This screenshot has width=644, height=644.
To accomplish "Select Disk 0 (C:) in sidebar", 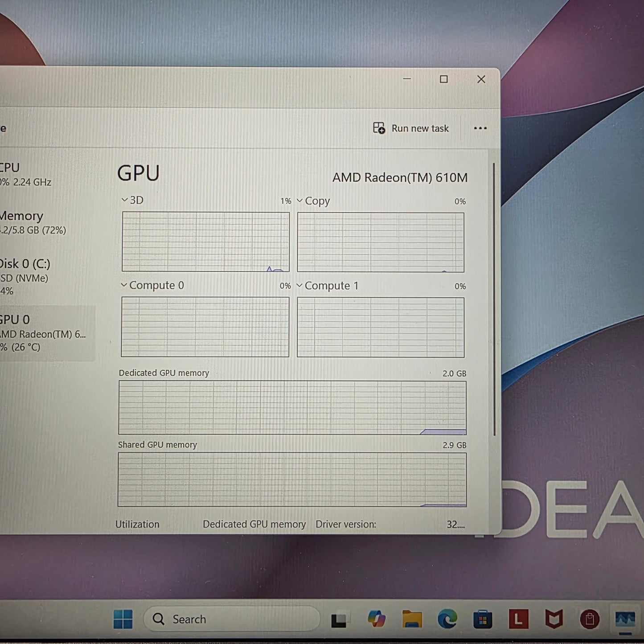I will point(45,277).
